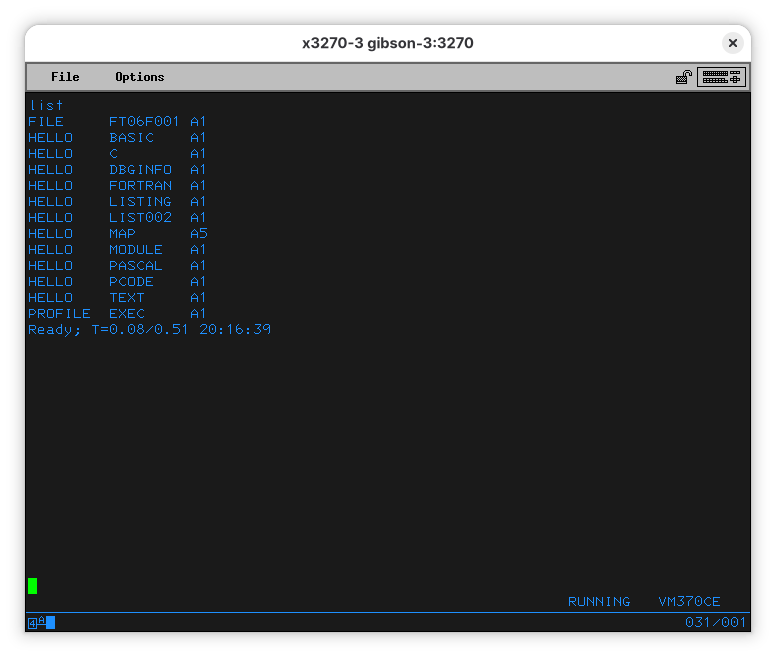Open the Options menu

coord(139,77)
